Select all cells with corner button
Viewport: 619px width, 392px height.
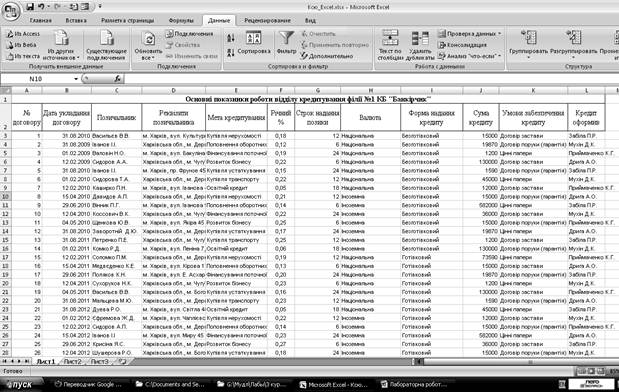(x=6, y=90)
